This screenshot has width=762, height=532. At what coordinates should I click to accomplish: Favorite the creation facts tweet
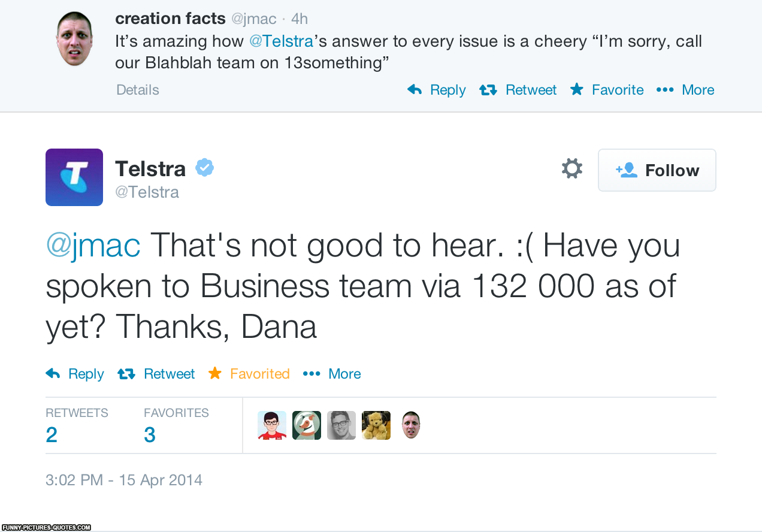click(607, 90)
